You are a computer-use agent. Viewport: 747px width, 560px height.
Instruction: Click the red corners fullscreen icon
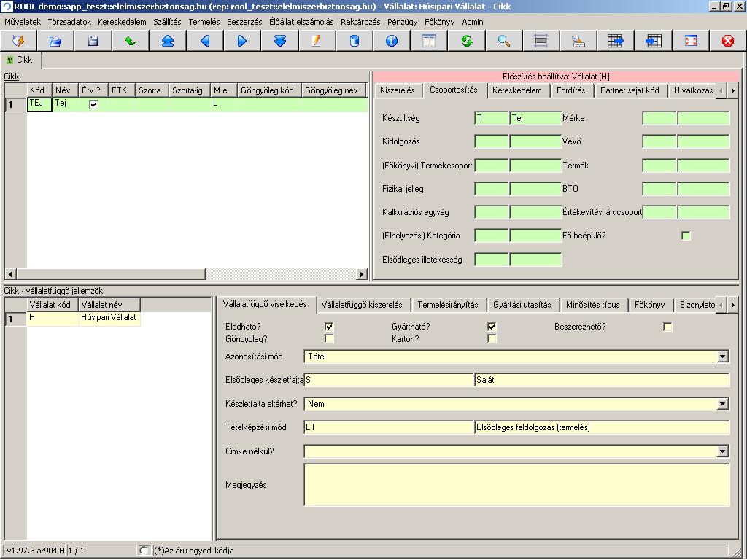pyautogui.click(x=690, y=41)
